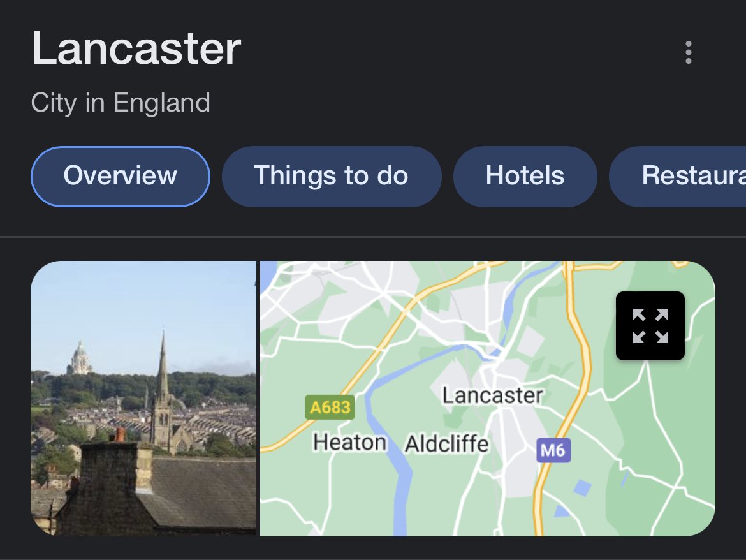
Task: Click the "City in England" subtitle
Action: pos(121,103)
